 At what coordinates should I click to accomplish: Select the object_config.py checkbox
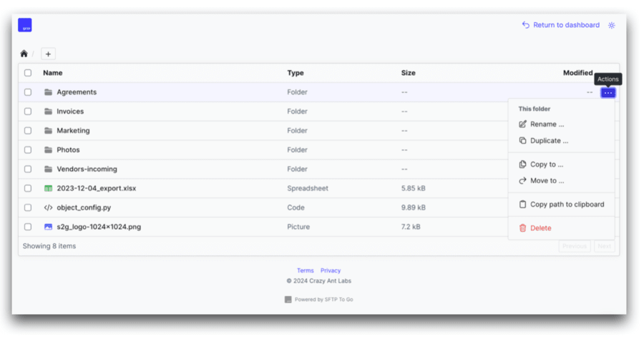(28, 207)
